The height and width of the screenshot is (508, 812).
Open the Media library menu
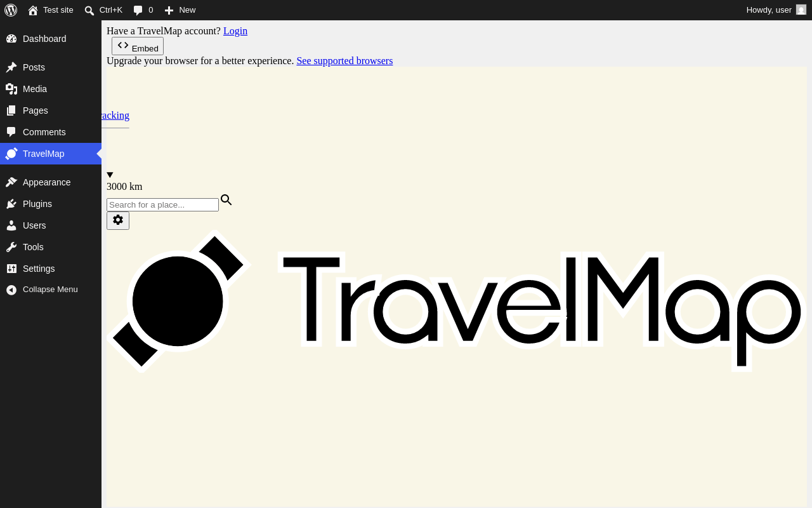(x=51, y=89)
